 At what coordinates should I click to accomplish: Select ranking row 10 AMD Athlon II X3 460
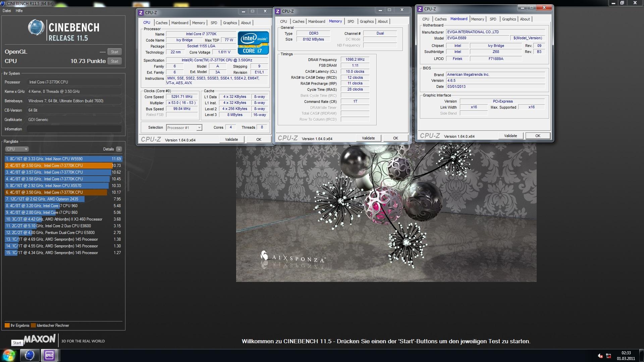(x=63, y=219)
